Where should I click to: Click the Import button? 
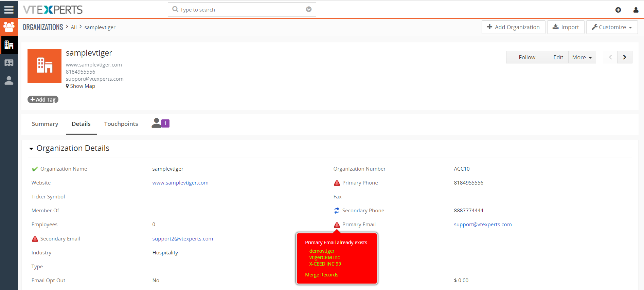(566, 27)
